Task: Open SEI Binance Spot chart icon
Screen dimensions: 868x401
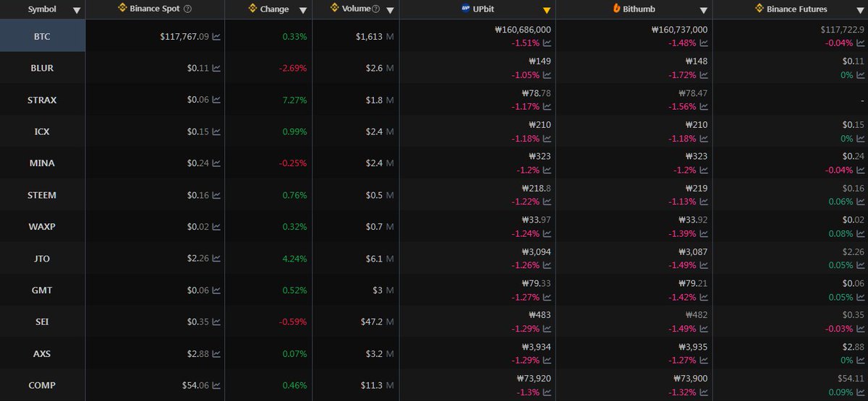Action: point(217,322)
